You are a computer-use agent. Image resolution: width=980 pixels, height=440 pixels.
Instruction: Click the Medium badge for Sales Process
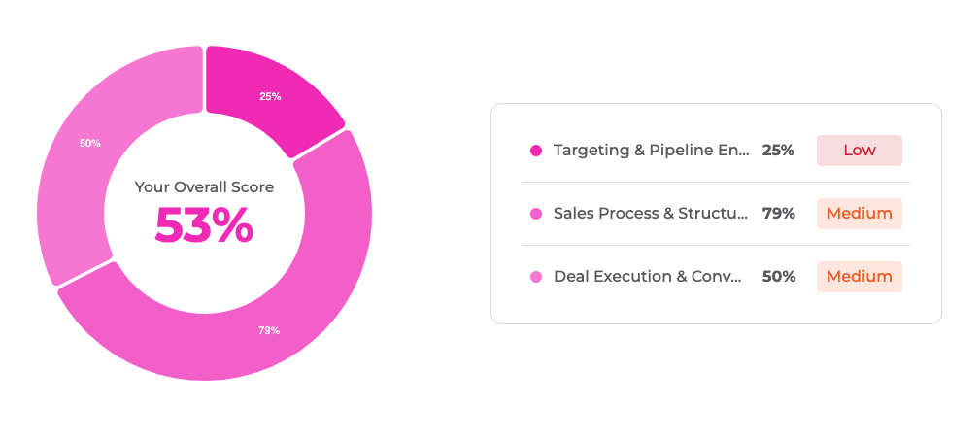click(x=859, y=214)
